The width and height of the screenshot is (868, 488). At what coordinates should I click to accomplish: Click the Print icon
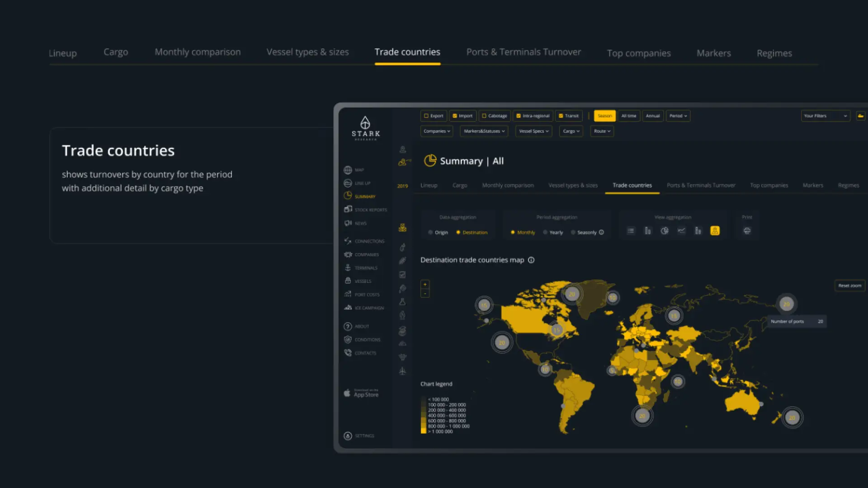pyautogui.click(x=747, y=231)
